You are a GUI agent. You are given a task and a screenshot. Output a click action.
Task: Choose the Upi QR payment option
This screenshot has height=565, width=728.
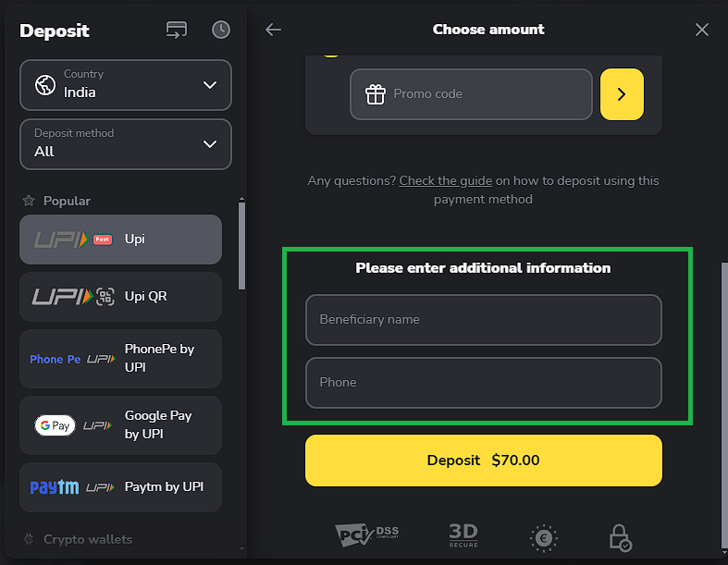coord(120,297)
